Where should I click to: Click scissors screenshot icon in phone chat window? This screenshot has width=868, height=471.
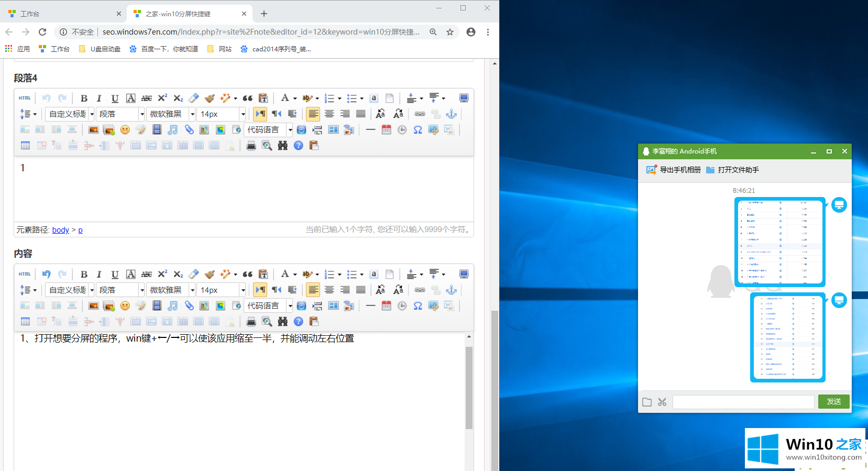coord(662,402)
